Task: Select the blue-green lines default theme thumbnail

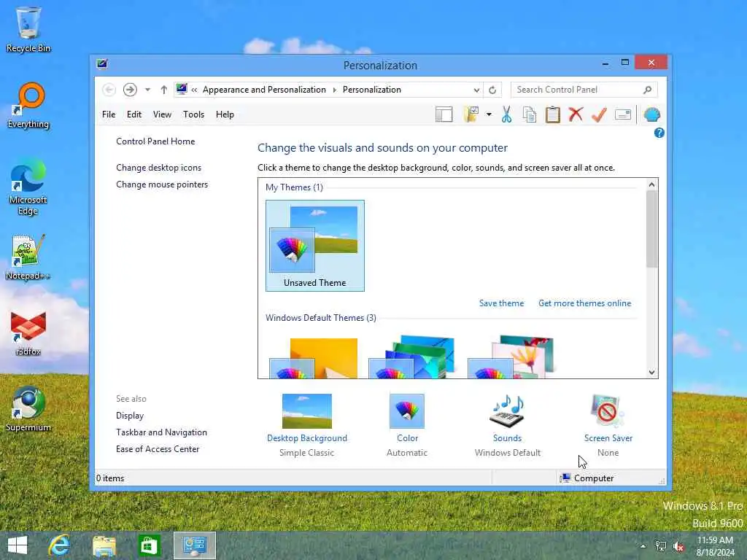Action: click(x=412, y=357)
